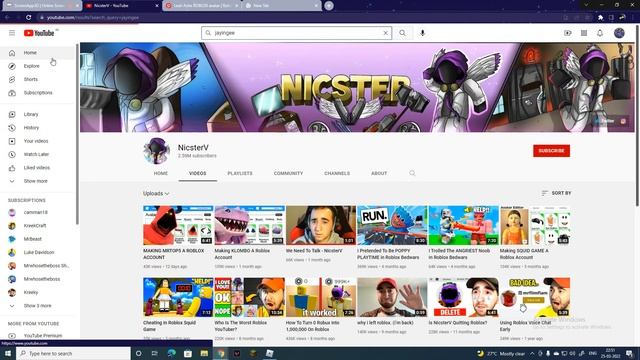The height and width of the screenshot is (360, 640).
Task: Open Making SQUID GAME Roblox Account thumbnail
Action: click(535, 225)
